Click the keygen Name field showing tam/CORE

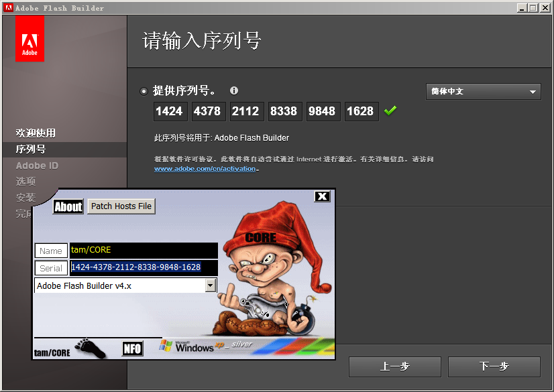(144, 251)
